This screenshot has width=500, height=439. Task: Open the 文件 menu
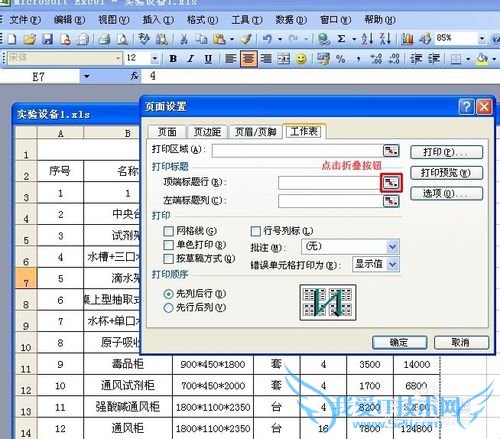(x=25, y=20)
